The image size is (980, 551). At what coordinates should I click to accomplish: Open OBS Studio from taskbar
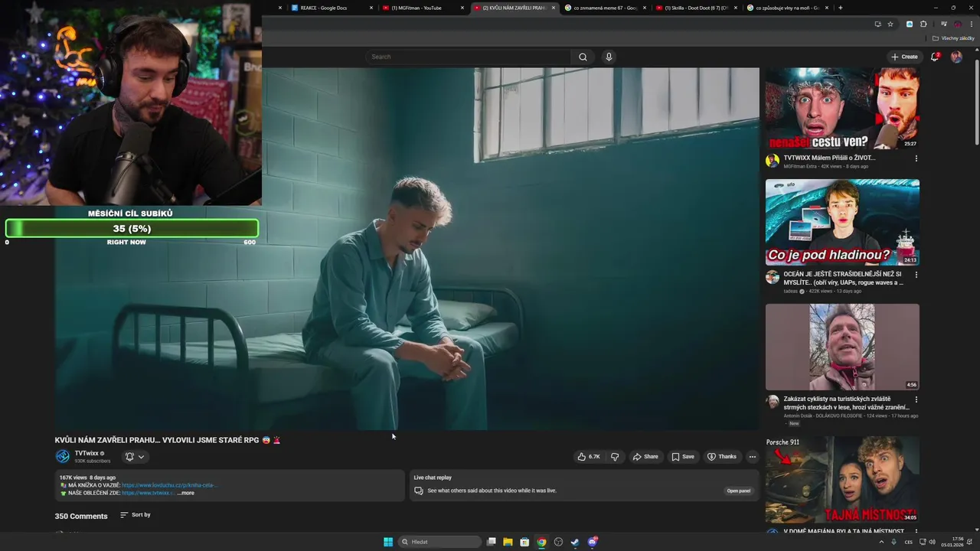tap(558, 542)
